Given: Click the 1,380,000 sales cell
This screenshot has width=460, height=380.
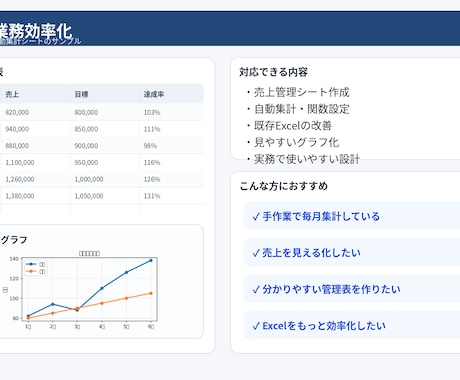Looking at the screenshot, I should [x=20, y=196].
